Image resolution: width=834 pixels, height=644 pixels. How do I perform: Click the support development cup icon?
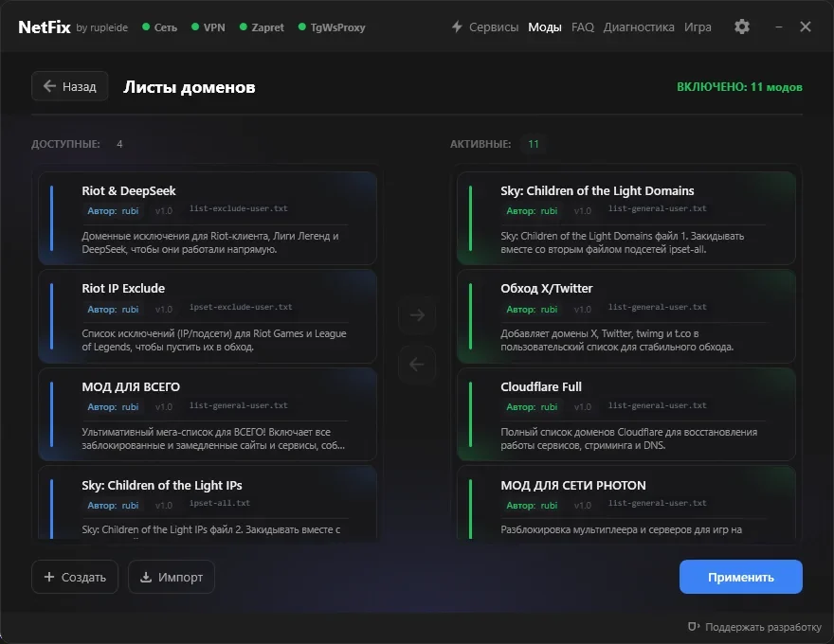tap(694, 627)
